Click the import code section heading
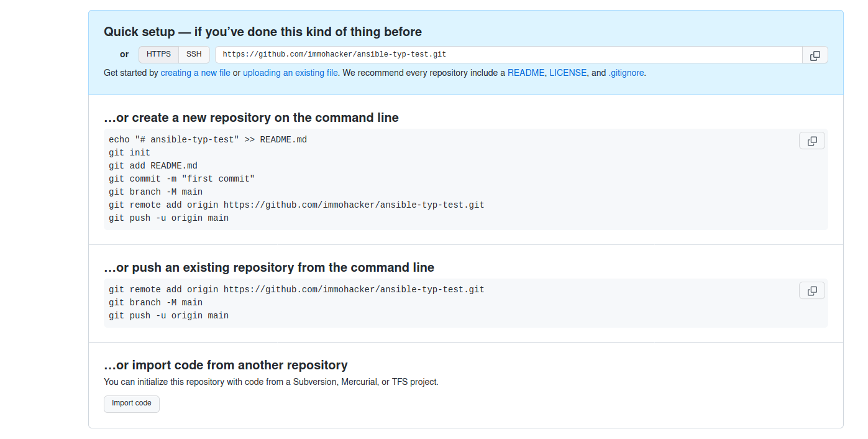 (x=225, y=365)
